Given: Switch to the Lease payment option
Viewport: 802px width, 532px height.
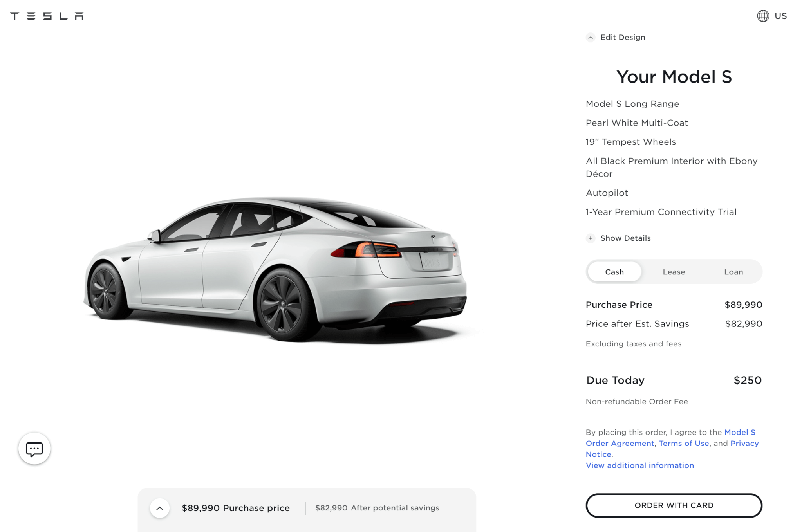Looking at the screenshot, I should (x=674, y=272).
